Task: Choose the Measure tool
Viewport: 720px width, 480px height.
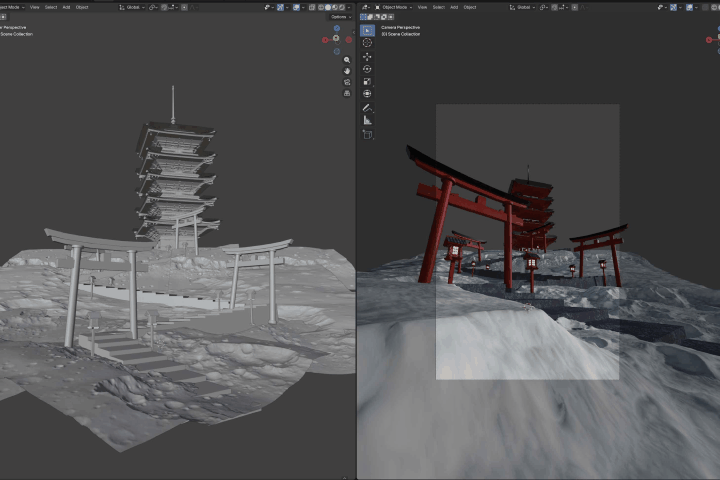Action: 367,120
